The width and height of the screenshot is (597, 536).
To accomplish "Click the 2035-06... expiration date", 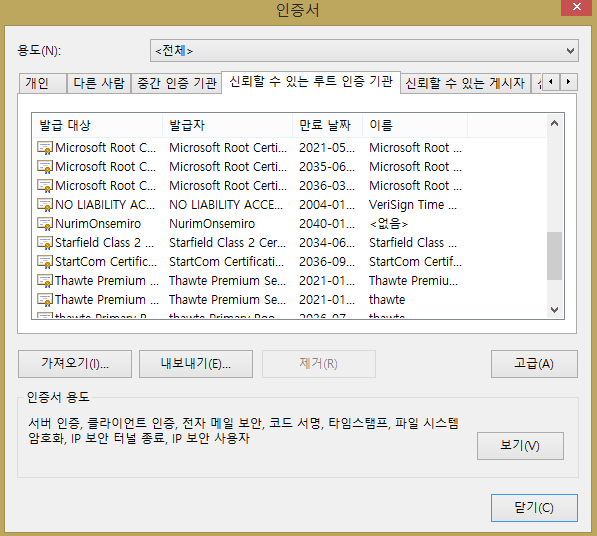I will click(x=327, y=167).
